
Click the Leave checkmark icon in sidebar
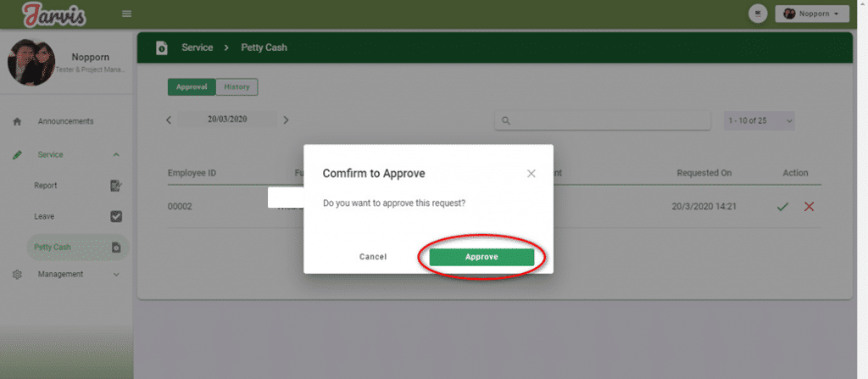(117, 216)
